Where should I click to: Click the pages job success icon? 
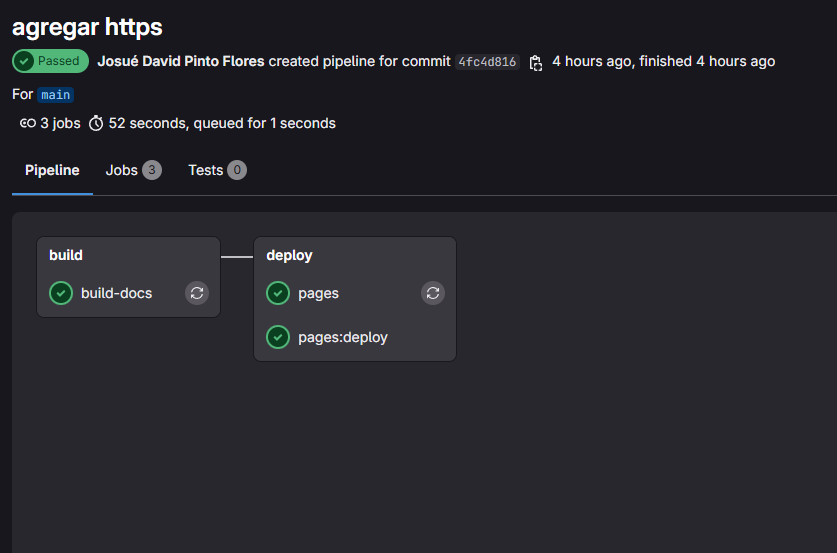pos(278,293)
